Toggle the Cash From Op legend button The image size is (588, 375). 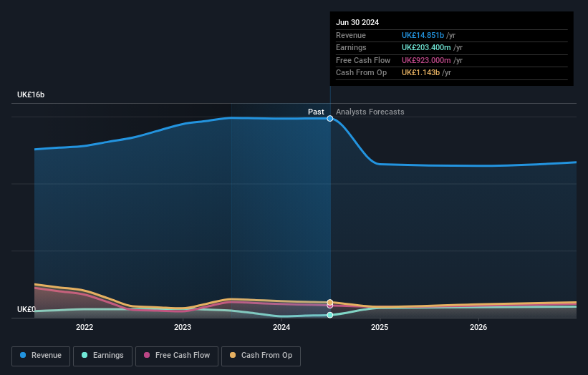pos(261,356)
